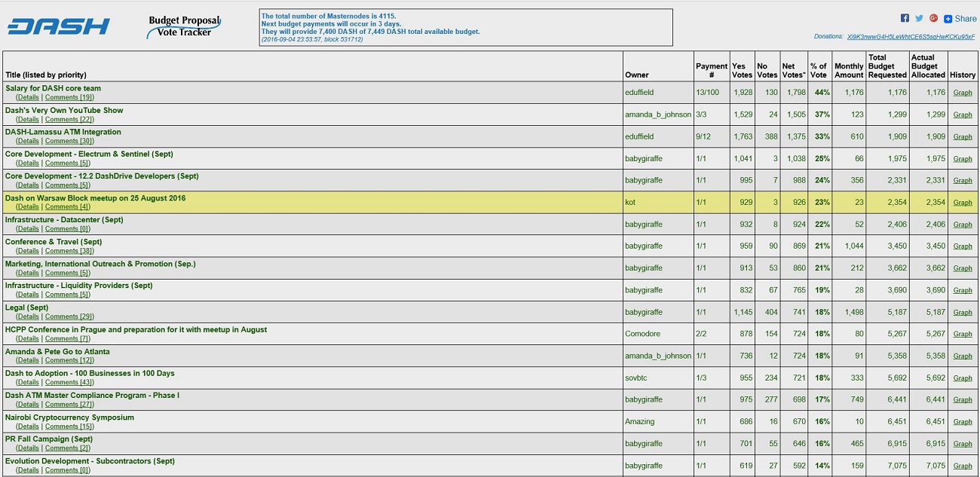Select owner 'Amazing' in Nairobi Symposium row

(x=639, y=421)
